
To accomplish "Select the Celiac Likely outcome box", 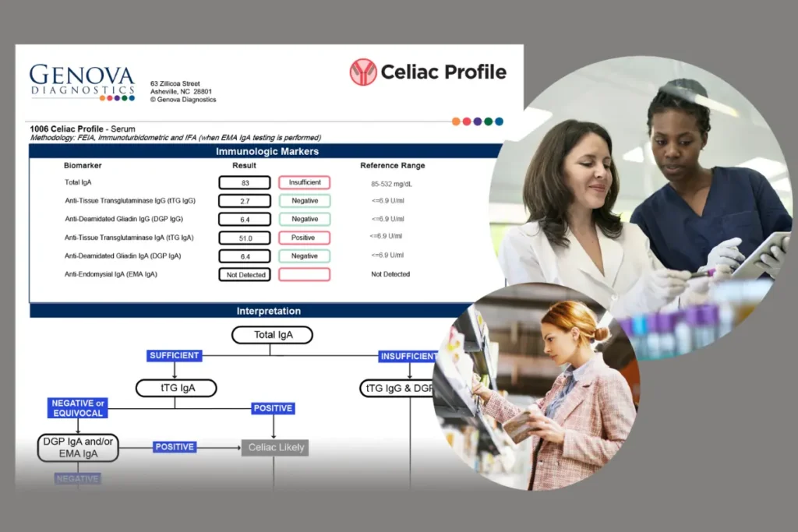I will (274, 448).
